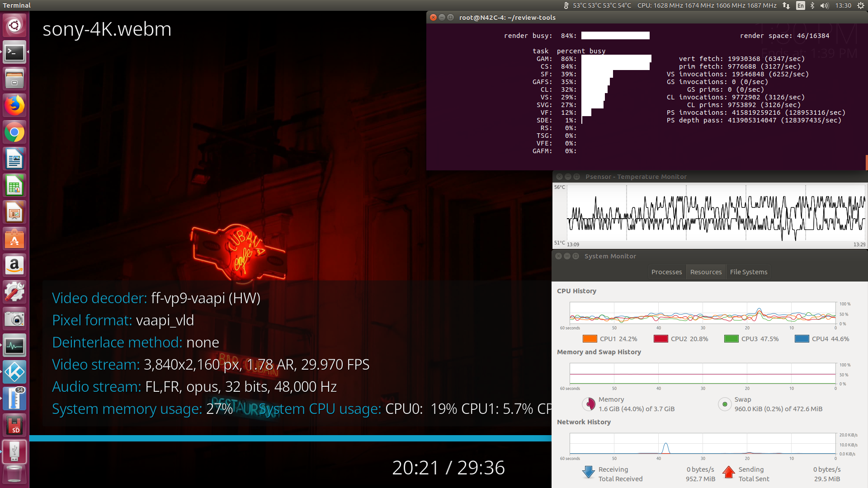Open System Settings wrench icon

14,292
